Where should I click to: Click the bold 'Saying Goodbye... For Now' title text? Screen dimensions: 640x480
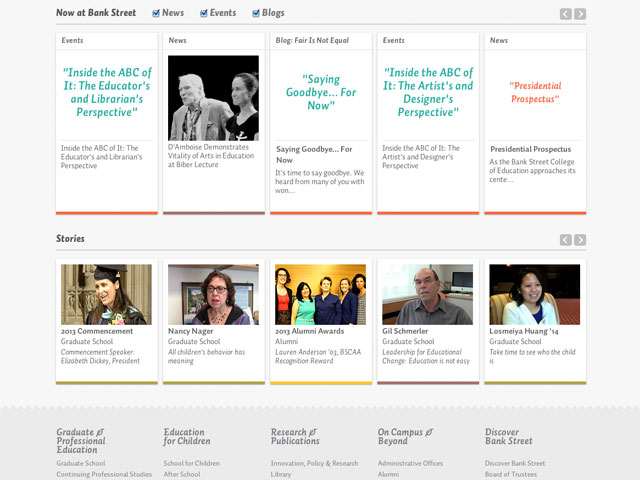click(314, 155)
